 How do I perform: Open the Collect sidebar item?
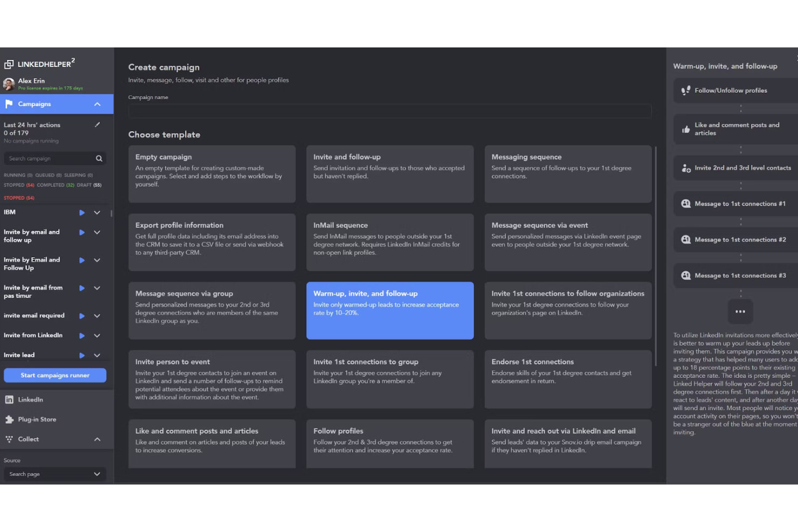[x=57, y=439]
